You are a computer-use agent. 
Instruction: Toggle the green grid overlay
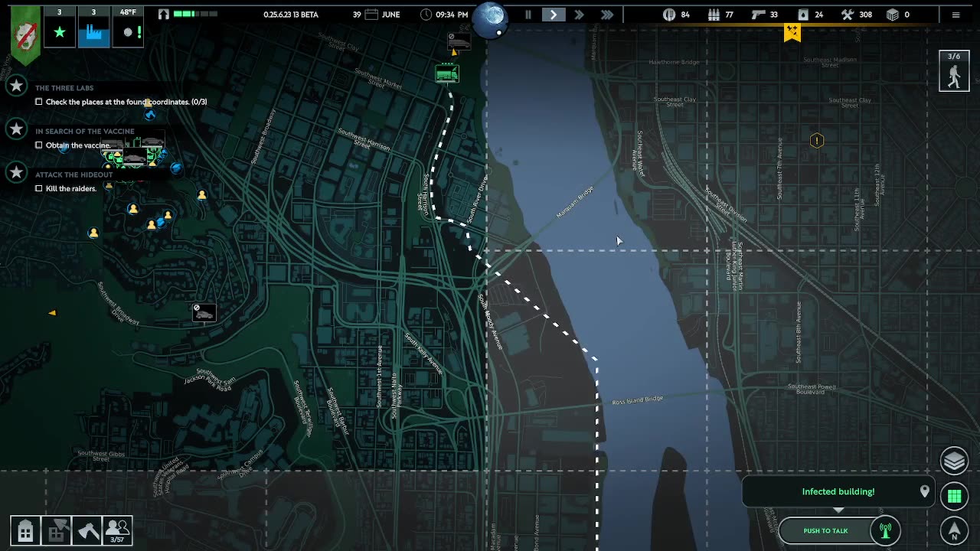[954, 496]
